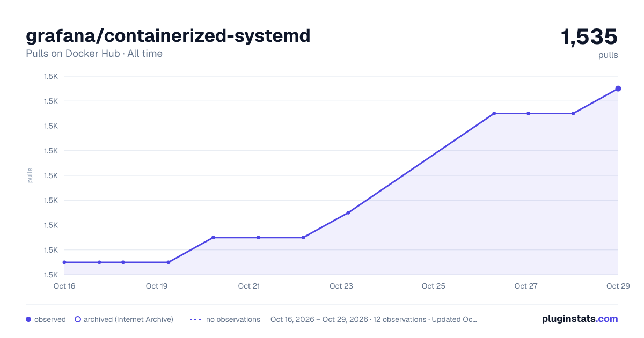
Task: Click the 'Oct 23' x-axis label
Action: click(x=341, y=286)
